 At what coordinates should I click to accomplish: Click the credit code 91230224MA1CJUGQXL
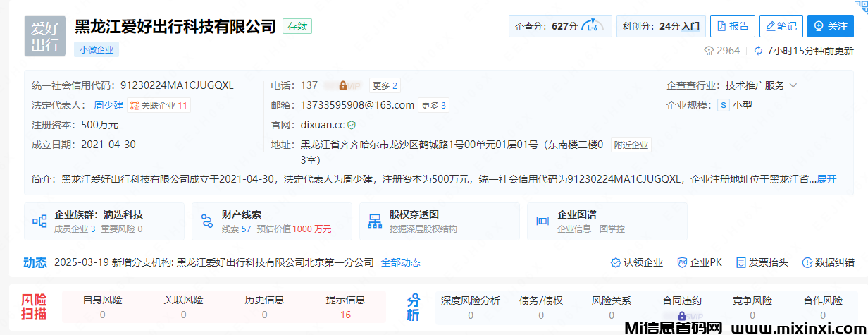pos(176,85)
